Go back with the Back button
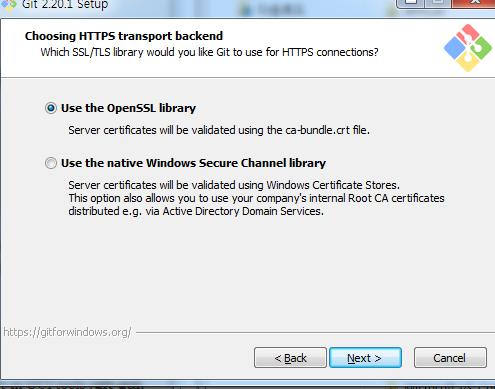 (290, 358)
